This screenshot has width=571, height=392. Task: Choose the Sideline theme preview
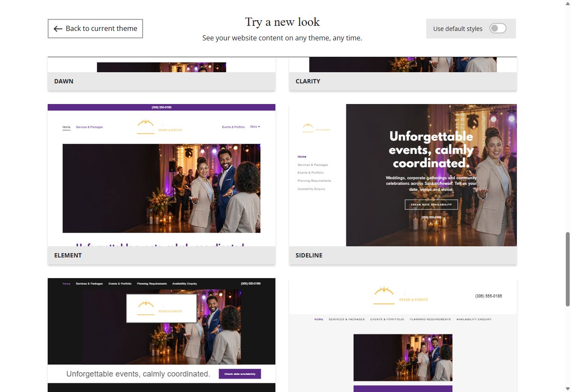tap(403, 175)
